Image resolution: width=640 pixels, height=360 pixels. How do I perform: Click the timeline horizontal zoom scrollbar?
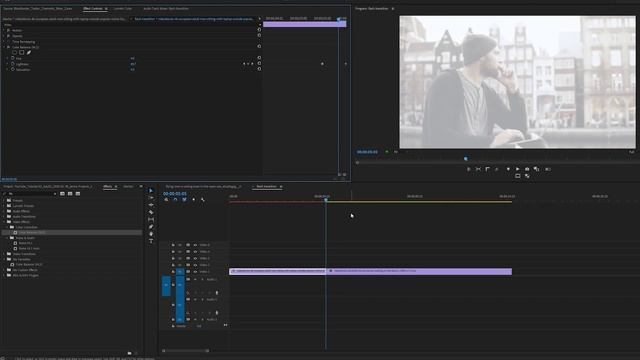click(186, 351)
